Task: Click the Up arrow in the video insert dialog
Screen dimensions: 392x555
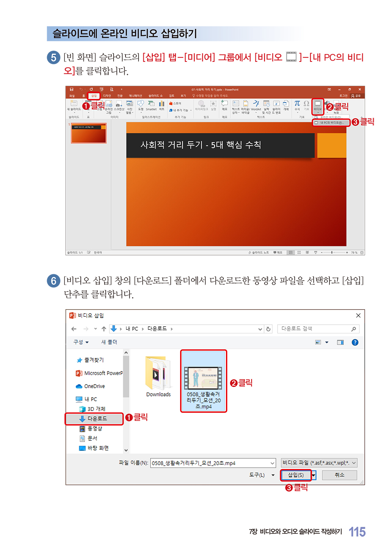Action: 104,329
